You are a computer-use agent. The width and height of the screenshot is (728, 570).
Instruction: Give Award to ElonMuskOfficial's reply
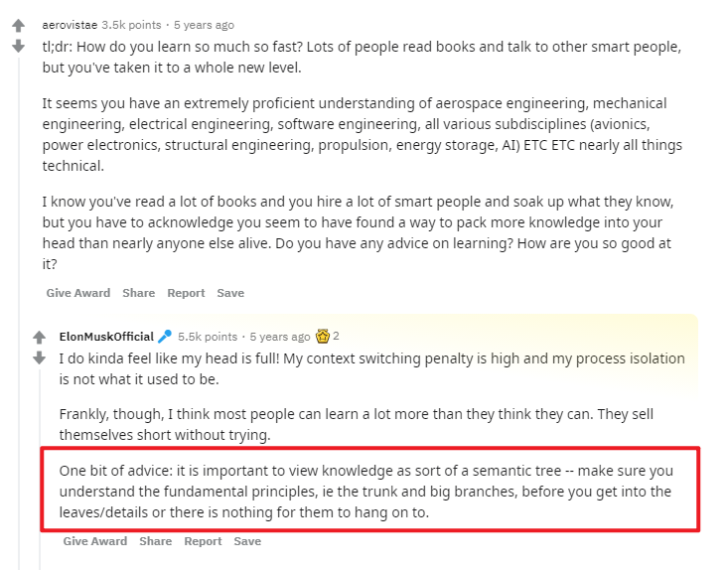point(95,541)
